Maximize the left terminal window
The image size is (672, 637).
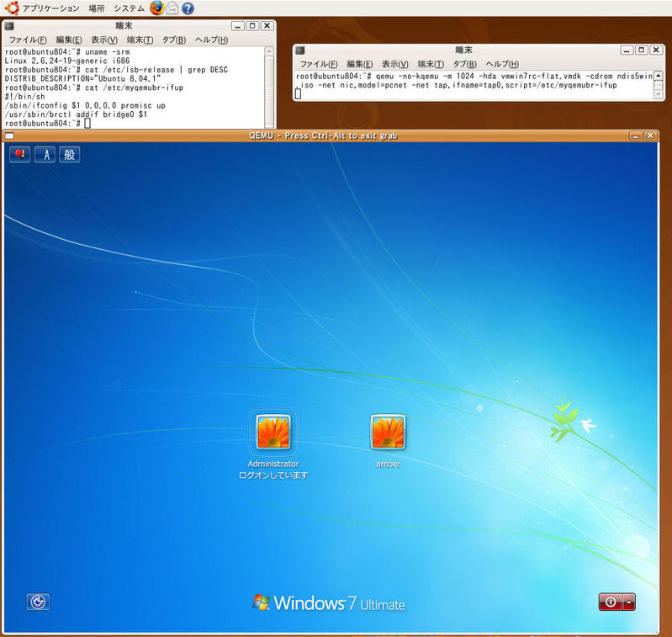(252, 26)
